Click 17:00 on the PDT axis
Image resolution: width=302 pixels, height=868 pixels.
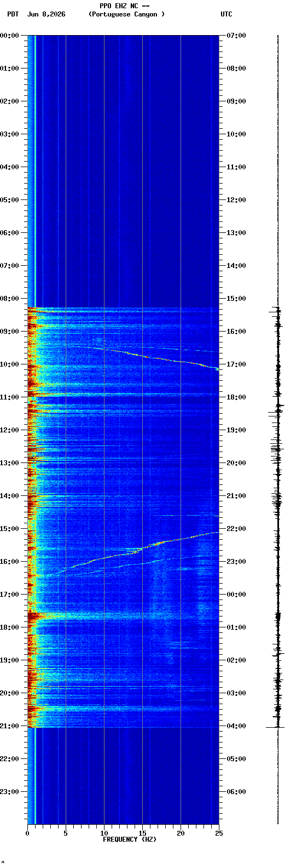[9, 595]
